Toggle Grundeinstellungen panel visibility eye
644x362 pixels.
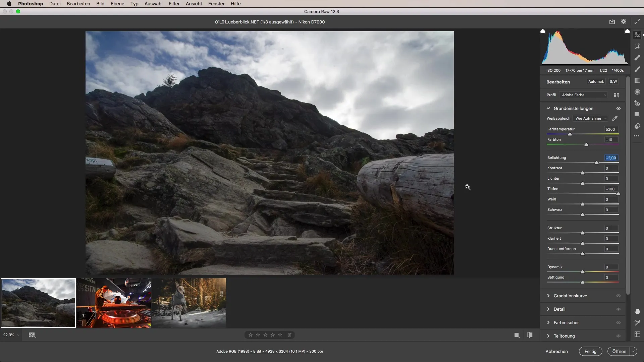[619, 109]
